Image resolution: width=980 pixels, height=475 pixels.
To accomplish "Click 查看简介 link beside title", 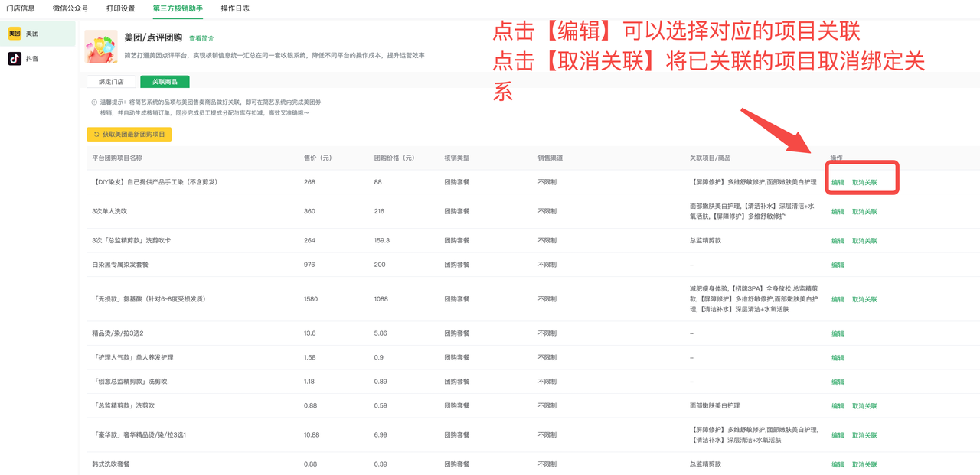I will pyautogui.click(x=201, y=38).
